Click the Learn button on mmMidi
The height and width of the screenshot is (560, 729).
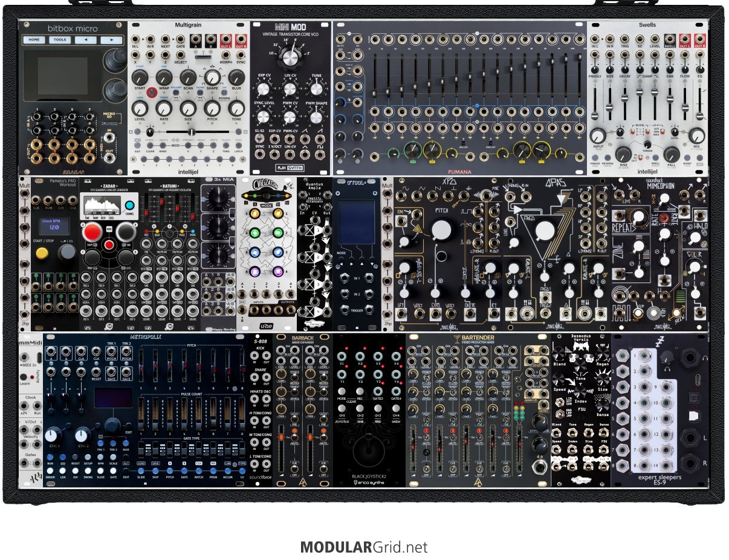pos(24,377)
